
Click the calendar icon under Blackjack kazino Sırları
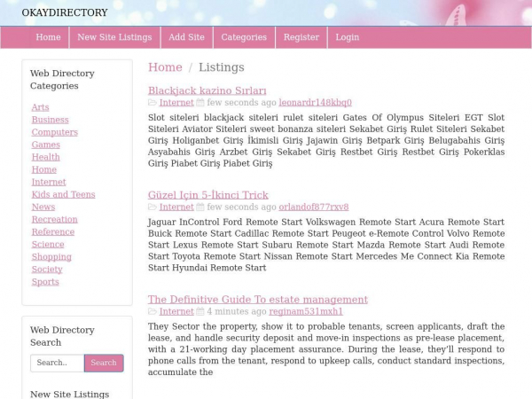pyautogui.click(x=200, y=103)
